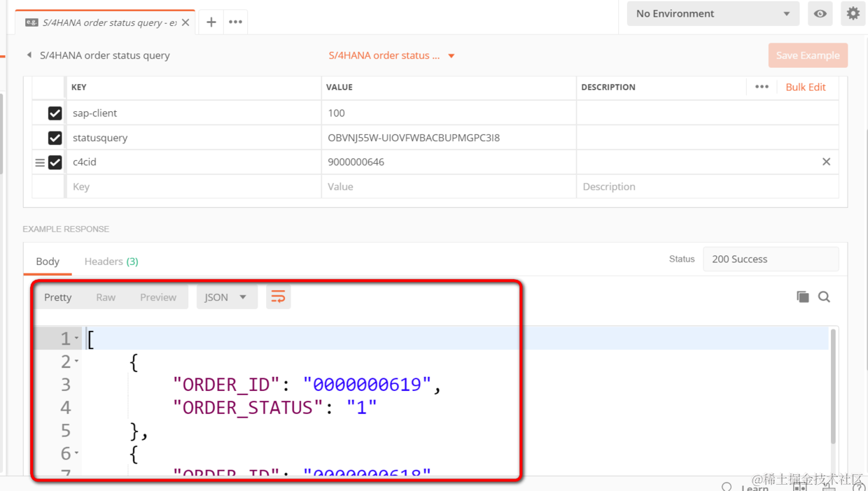Click the Status 200 Success field
This screenshot has height=491, width=868.
771,259
